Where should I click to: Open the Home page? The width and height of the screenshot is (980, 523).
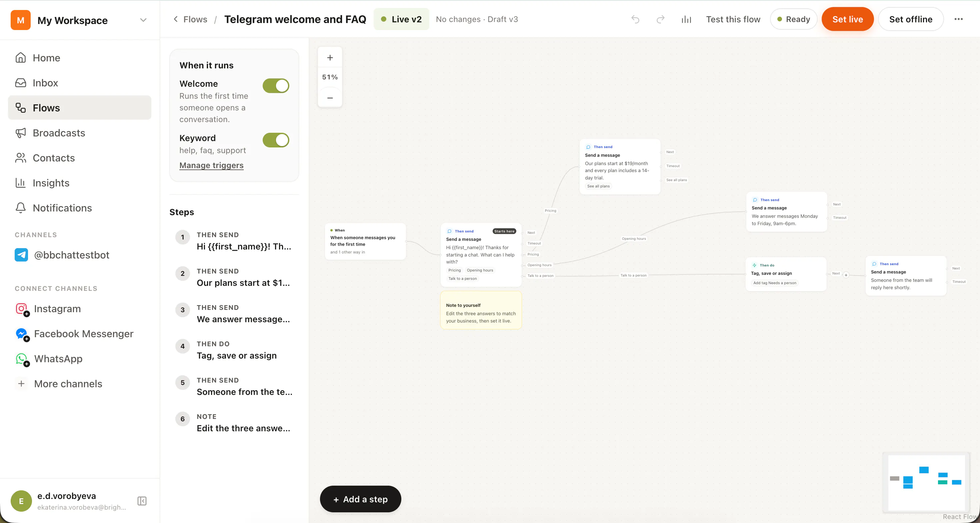coord(80,58)
